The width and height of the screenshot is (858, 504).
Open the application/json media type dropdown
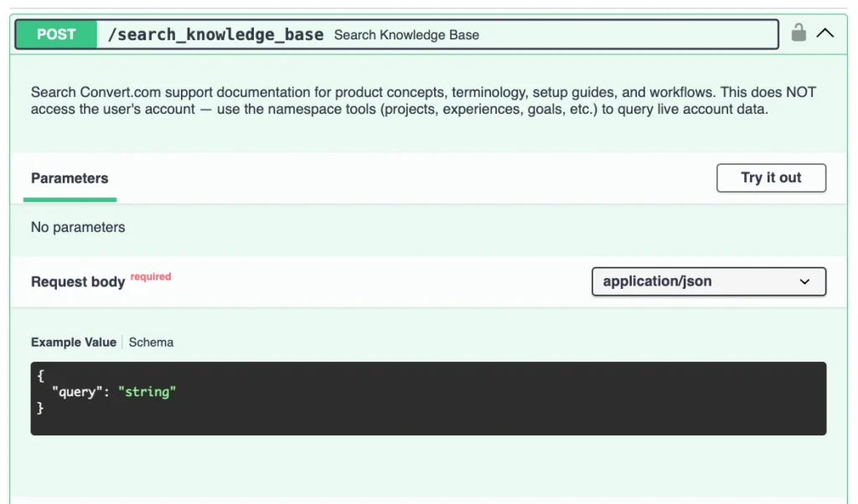[x=708, y=281]
